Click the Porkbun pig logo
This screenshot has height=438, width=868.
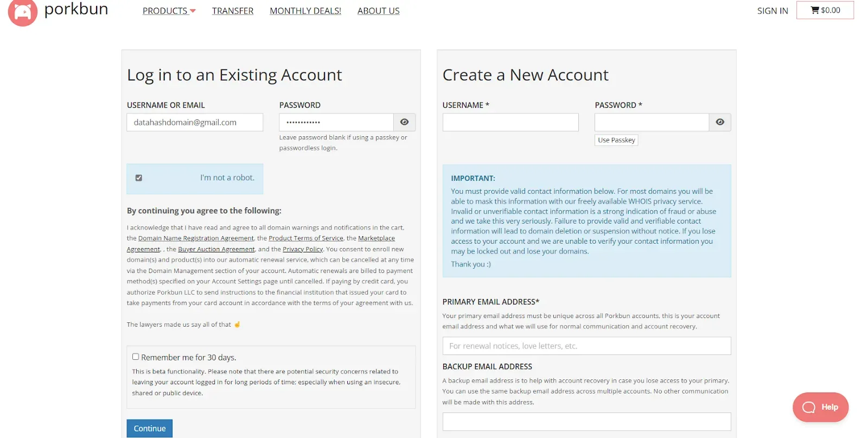(x=23, y=12)
